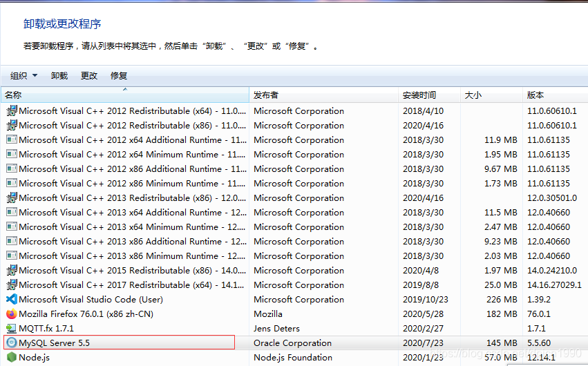Image resolution: width=588 pixels, height=366 pixels.
Task: Click the 1.39.2 version cell
Action: point(539,299)
